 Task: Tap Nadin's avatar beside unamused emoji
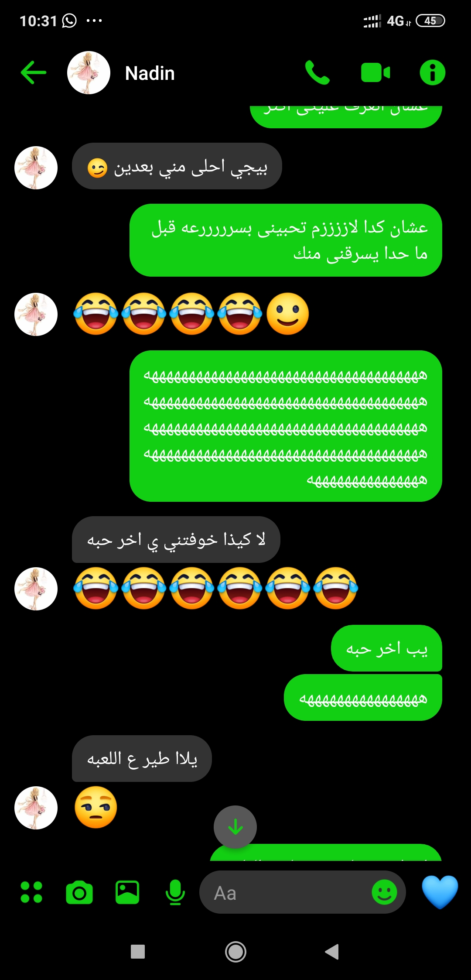[x=36, y=808]
